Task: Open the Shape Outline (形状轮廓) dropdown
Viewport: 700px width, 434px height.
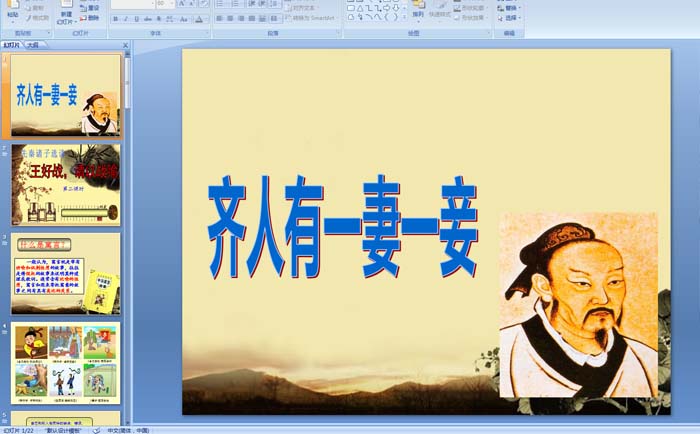Action: coord(472,8)
